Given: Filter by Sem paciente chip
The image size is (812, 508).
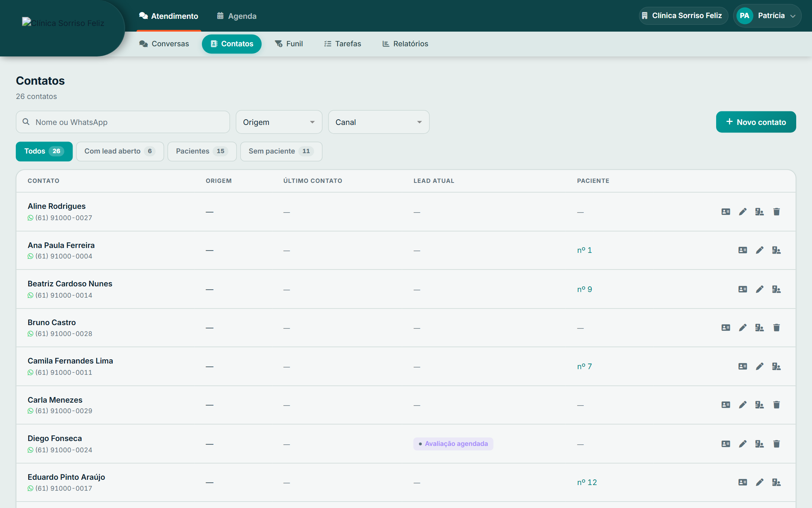Looking at the screenshot, I should click(281, 151).
